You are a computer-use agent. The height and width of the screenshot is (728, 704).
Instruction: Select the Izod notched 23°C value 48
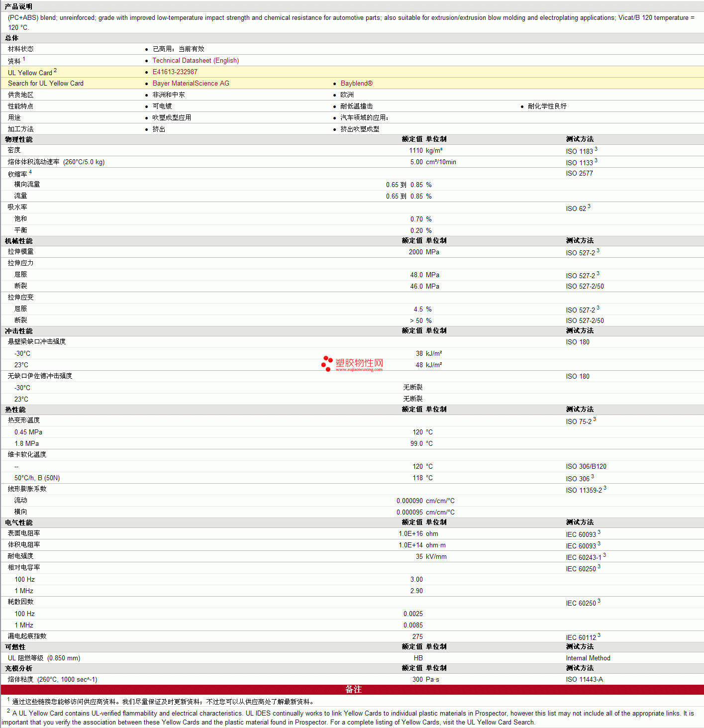tap(419, 365)
